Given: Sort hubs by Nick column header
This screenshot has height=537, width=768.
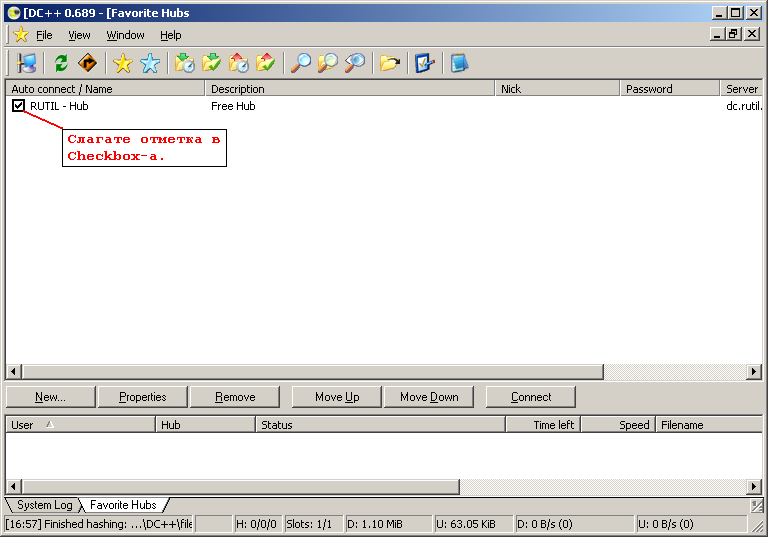Looking at the screenshot, I should 558,89.
